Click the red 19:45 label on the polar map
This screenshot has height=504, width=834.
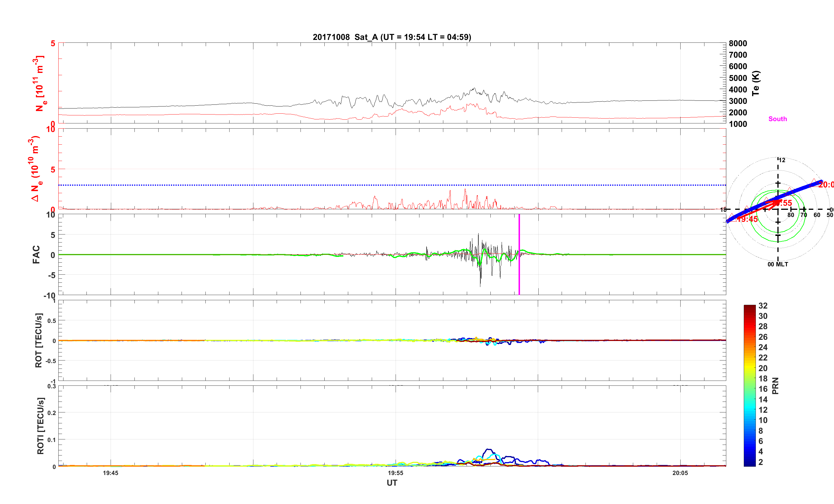click(x=748, y=219)
